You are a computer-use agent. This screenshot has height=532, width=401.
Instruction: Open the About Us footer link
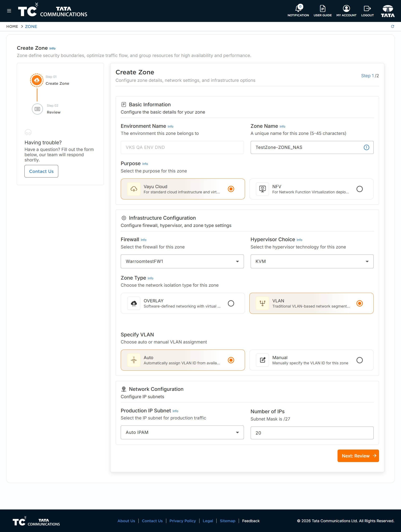click(x=126, y=521)
